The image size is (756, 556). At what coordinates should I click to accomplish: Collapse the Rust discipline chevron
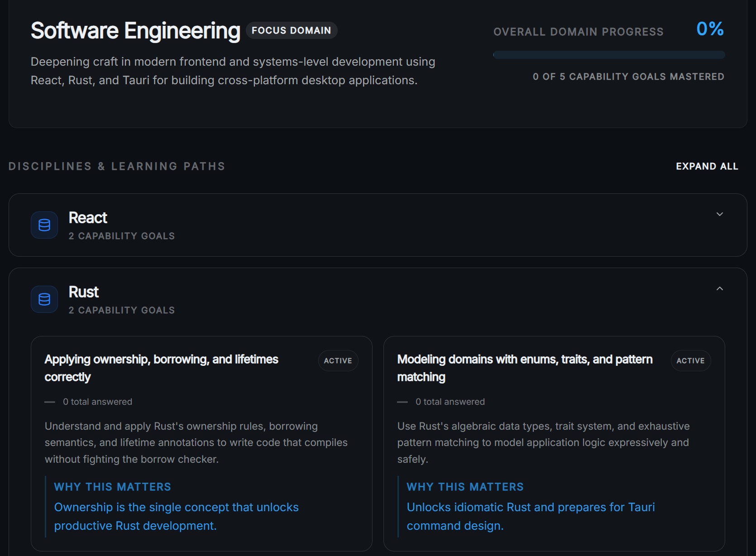tap(719, 288)
